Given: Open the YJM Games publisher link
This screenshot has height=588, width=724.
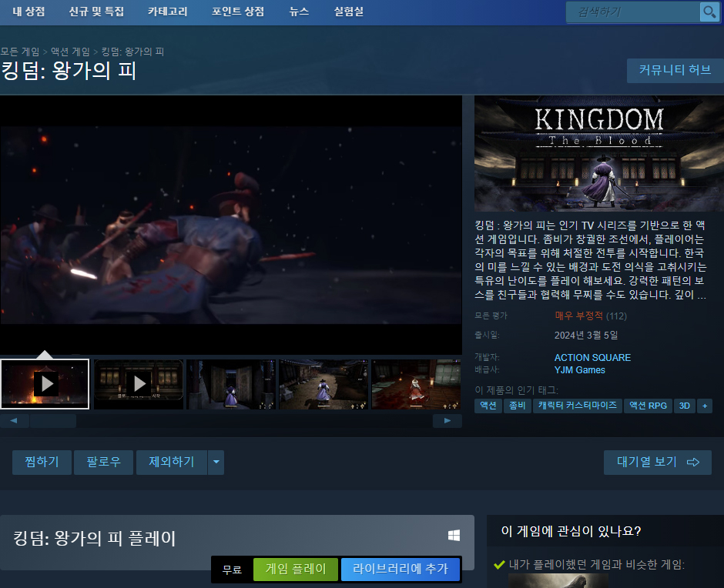Looking at the screenshot, I should (x=579, y=370).
